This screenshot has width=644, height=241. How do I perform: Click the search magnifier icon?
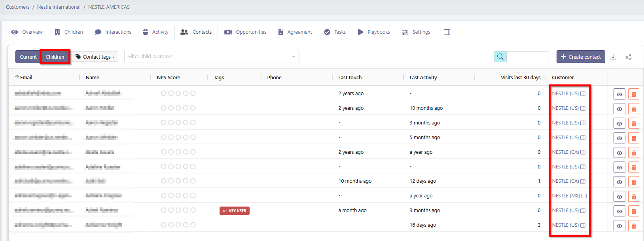[x=500, y=57]
